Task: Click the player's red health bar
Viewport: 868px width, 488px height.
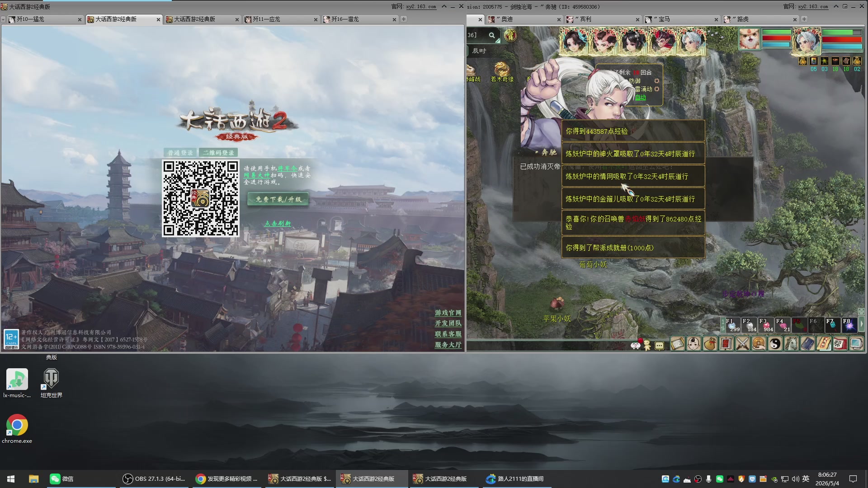Action: (x=842, y=39)
